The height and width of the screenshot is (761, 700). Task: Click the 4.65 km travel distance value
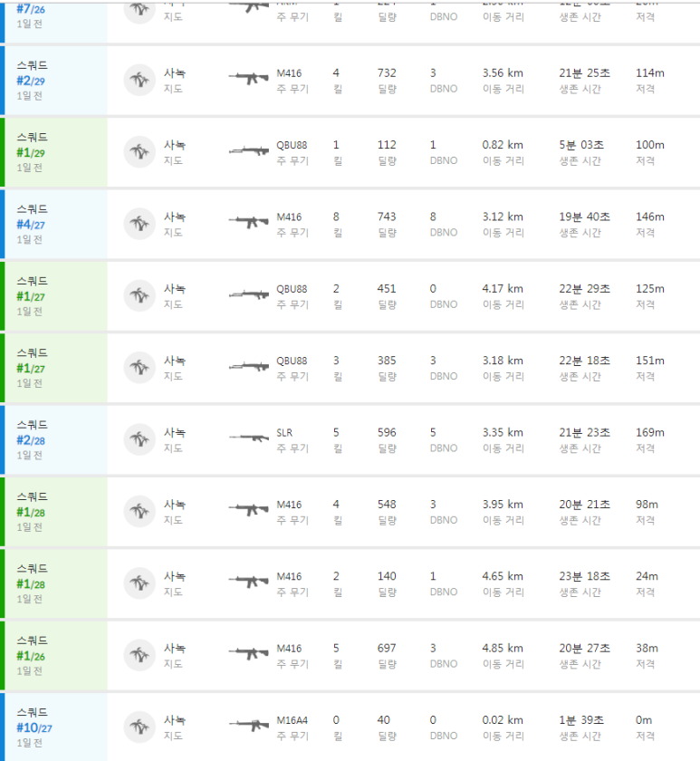pos(502,576)
